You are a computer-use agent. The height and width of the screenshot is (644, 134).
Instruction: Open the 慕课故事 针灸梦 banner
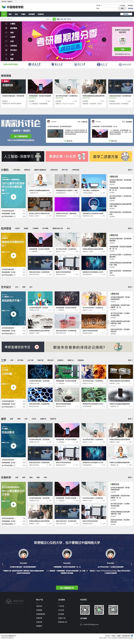coord(67,156)
